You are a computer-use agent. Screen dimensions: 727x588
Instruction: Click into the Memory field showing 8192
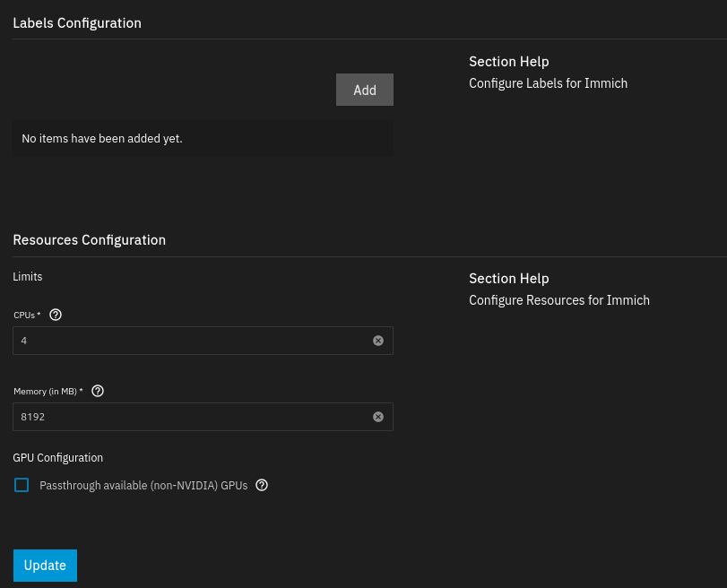(188, 417)
